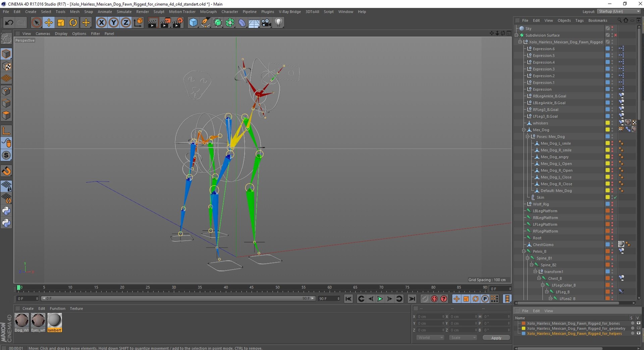The height and width of the screenshot is (350, 644).
Task: Go to end of animation
Action: [x=412, y=299]
